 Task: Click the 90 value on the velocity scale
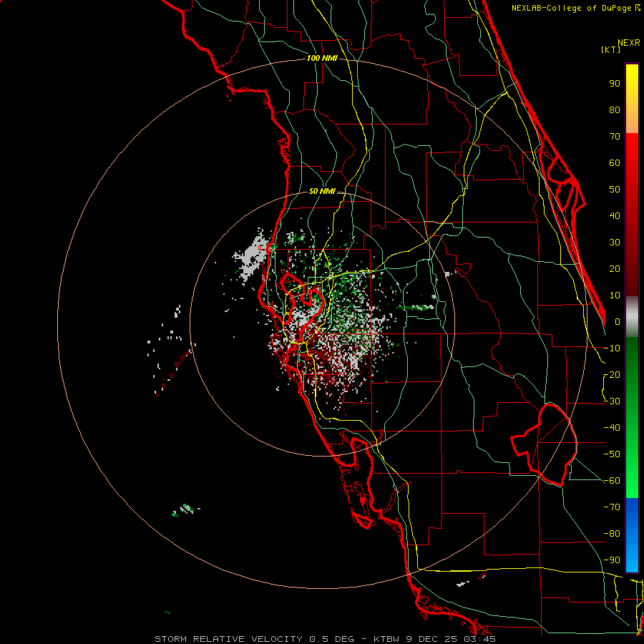[615, 84]
